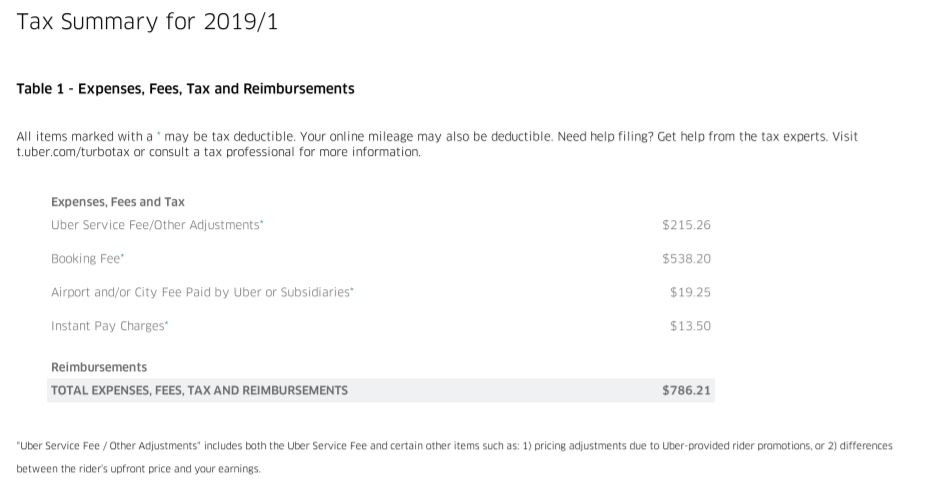
Task: Click the $786.21 total amount
Action: point(686,390)
